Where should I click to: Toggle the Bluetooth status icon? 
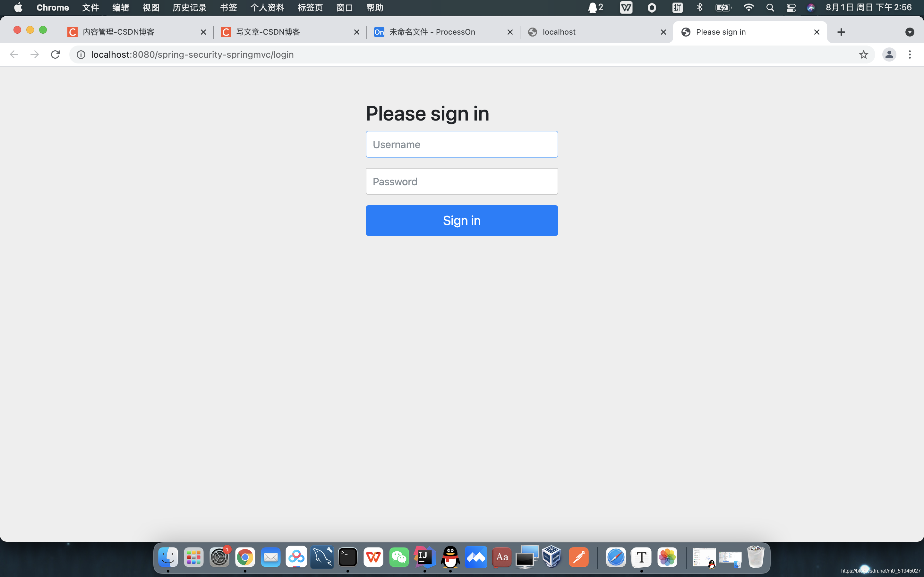coord(700,8)
